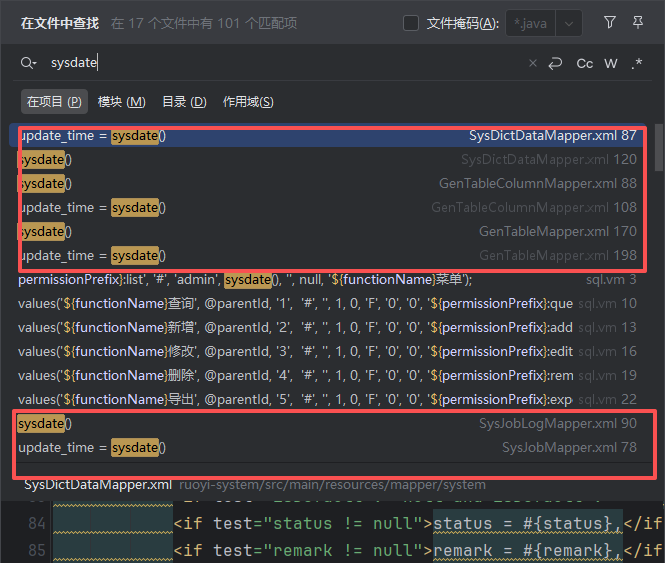Open the filter search results icon

tap(609, 22)
